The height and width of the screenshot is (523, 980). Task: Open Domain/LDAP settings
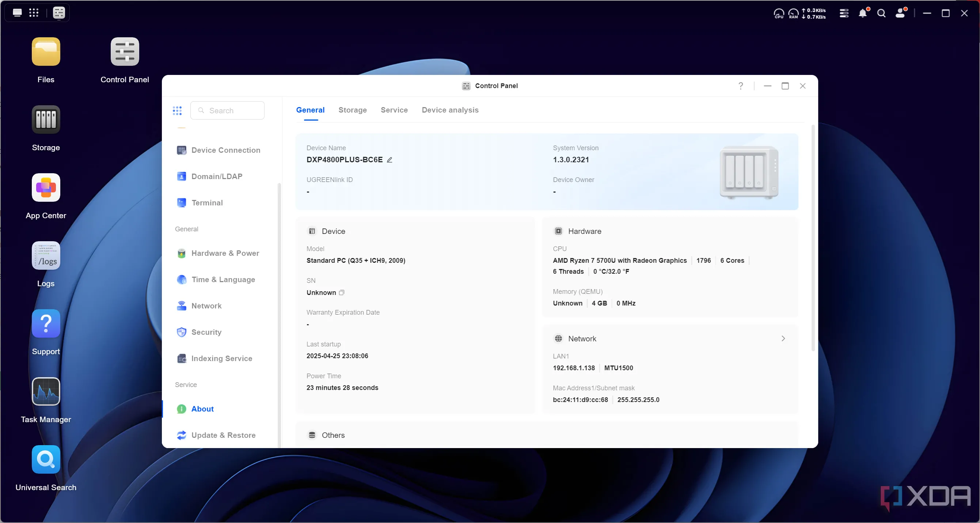[x=210, y=177]
